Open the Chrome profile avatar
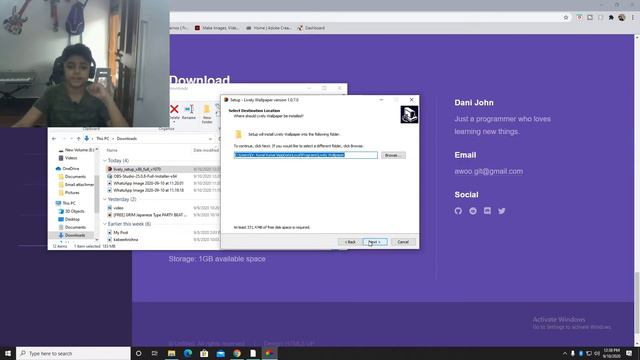 [622, 18]
